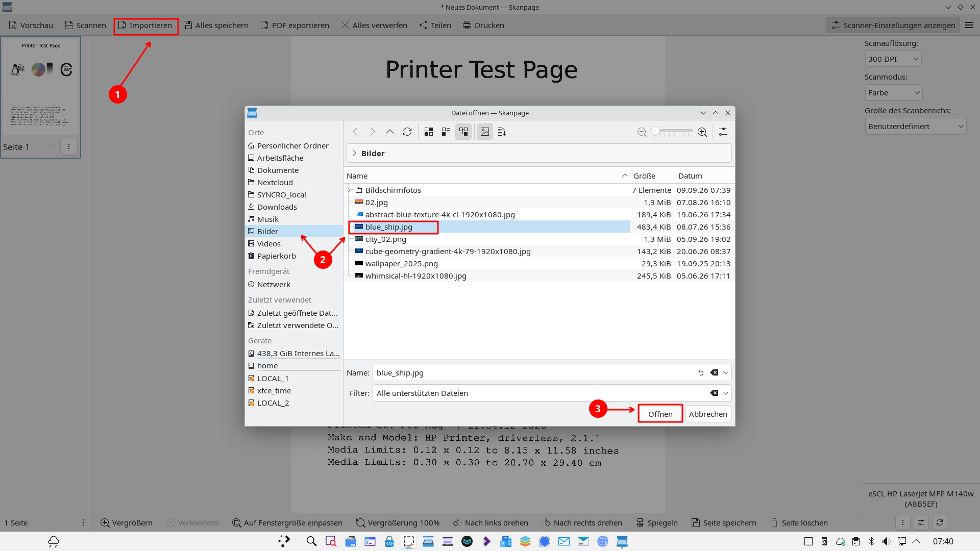Switch to icons view mode in file dialog
980x551 pixels.
pyautogui.click(x=429, y=132)
